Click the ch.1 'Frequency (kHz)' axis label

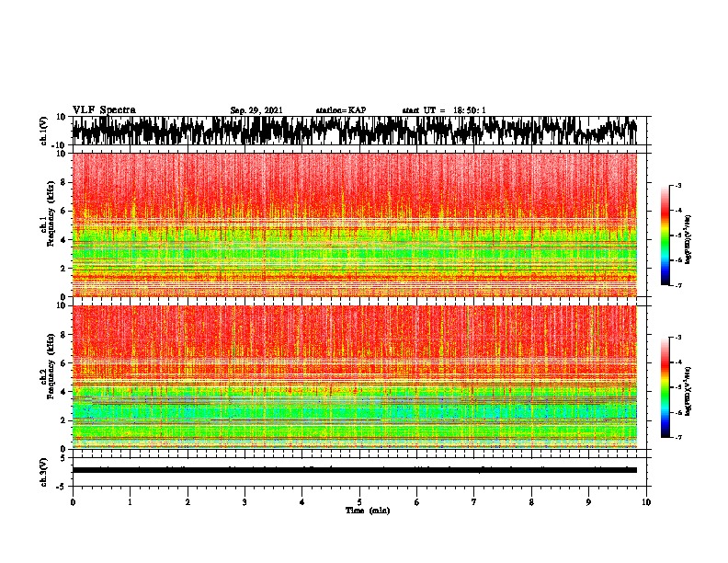click(x=51, y=214)
